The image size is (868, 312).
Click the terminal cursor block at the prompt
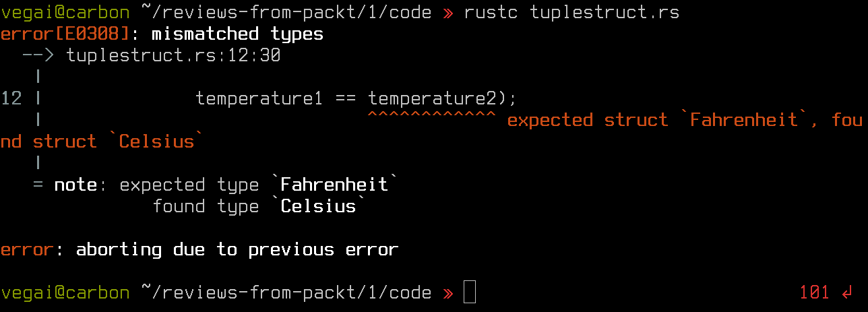tap(470, 292)
